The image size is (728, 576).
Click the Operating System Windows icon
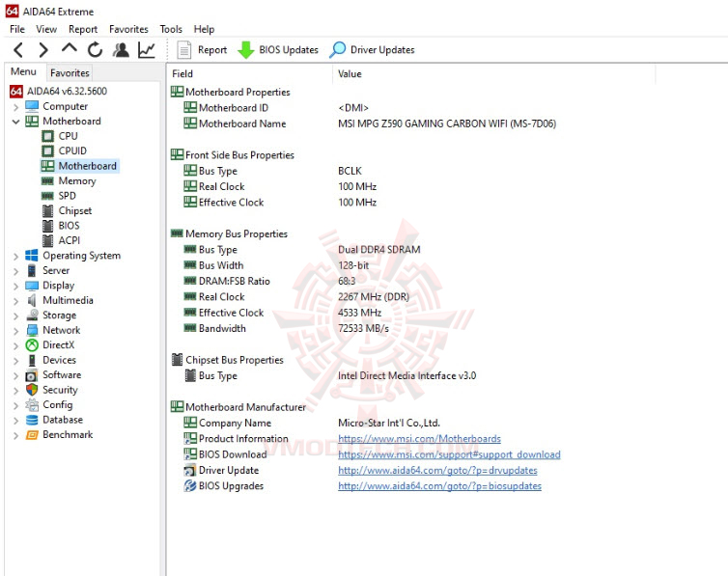(32, 255)
